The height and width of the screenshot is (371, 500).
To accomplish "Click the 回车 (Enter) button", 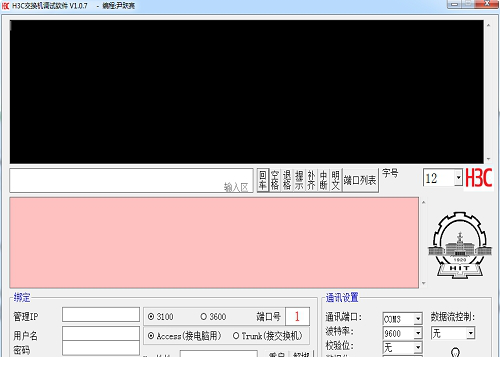I will [263, 180].
